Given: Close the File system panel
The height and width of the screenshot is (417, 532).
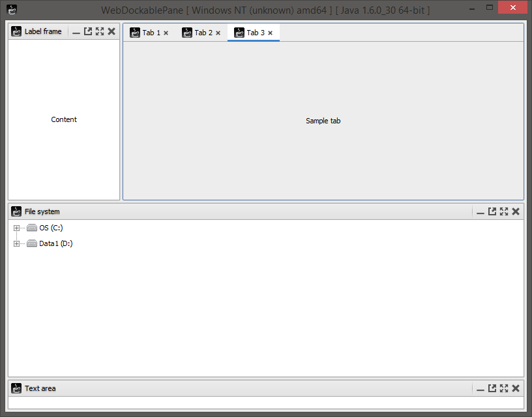Looking at the screenshot, I should [516, 211].
